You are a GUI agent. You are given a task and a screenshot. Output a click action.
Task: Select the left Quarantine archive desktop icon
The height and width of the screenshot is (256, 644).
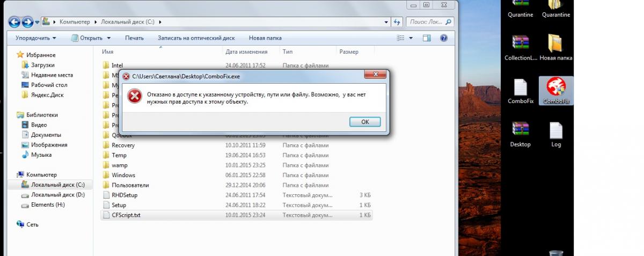[x=521, y=10]
